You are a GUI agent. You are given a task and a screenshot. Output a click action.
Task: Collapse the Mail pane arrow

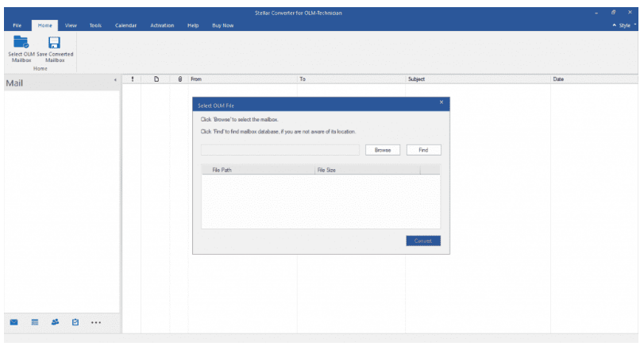coord(115,80)
